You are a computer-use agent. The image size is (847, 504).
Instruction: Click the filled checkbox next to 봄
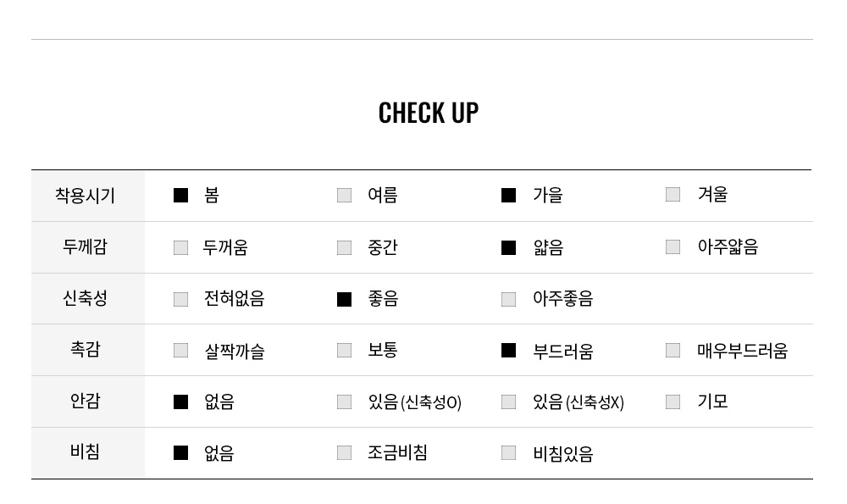pos(180,195)
